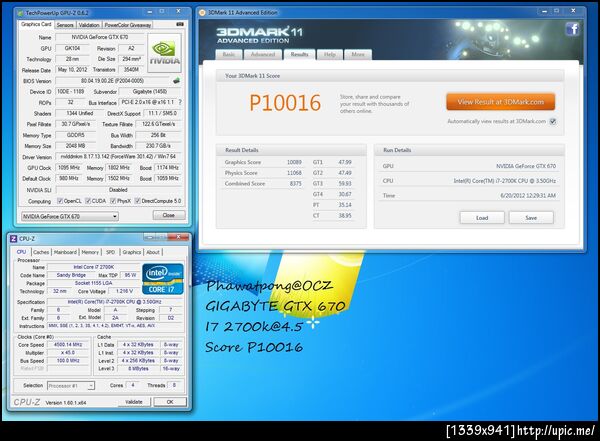Click the Release Date value May 10, 2012
Image resolution: width=600 pixels, height=441 pixels.
pos(73,70)
